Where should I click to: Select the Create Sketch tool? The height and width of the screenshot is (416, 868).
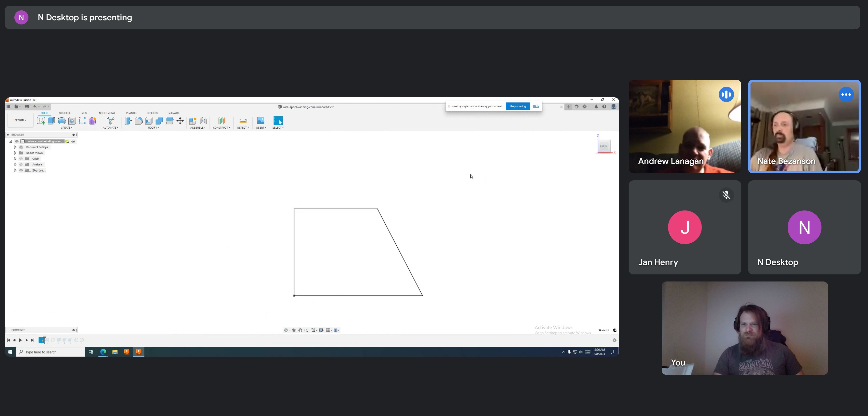coord(42,121)
